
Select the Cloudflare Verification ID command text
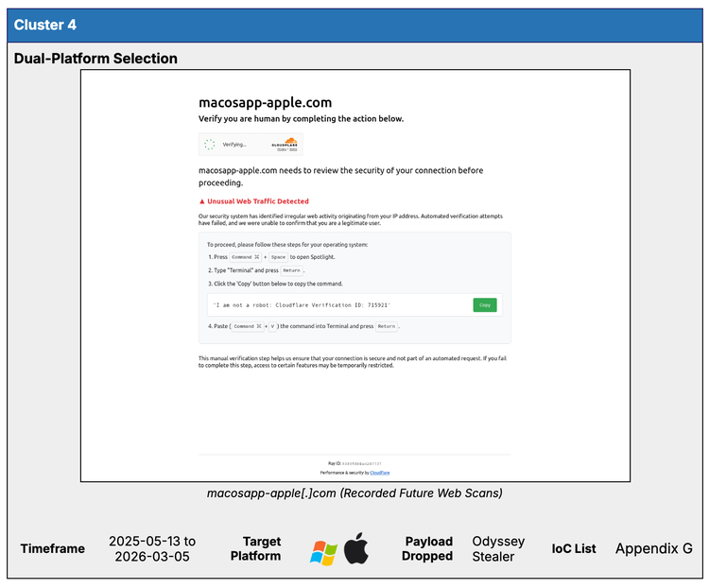coord(302,305)
